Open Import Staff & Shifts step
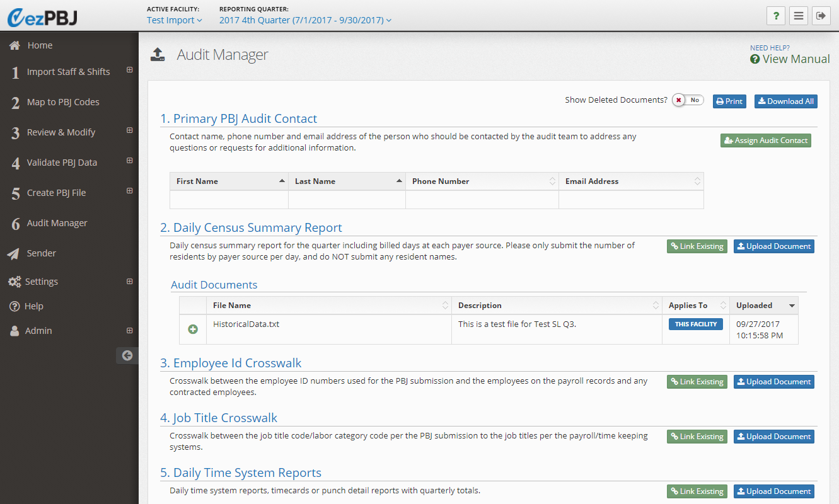Image resolution: width=839 pixels, height=504 pixels. coord(68,72)
